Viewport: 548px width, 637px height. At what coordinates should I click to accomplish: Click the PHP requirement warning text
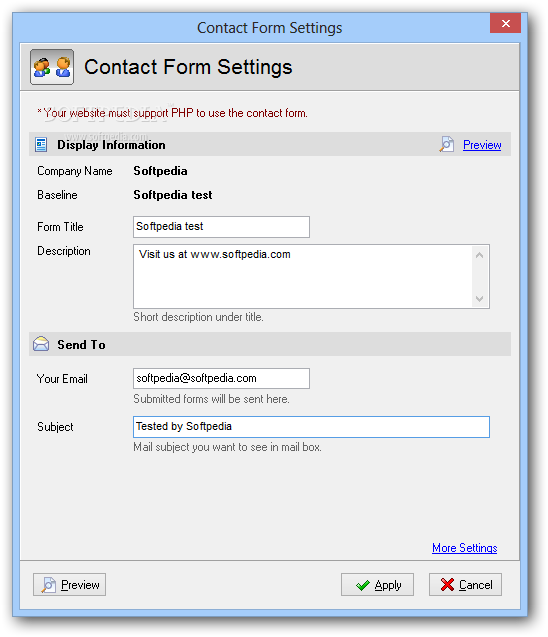(172, 113)
